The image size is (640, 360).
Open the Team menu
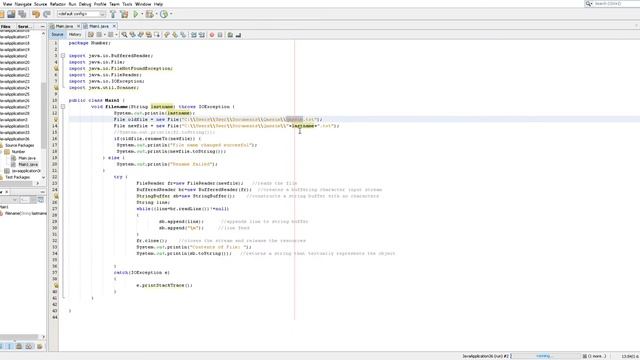click(x=114, y=4)
